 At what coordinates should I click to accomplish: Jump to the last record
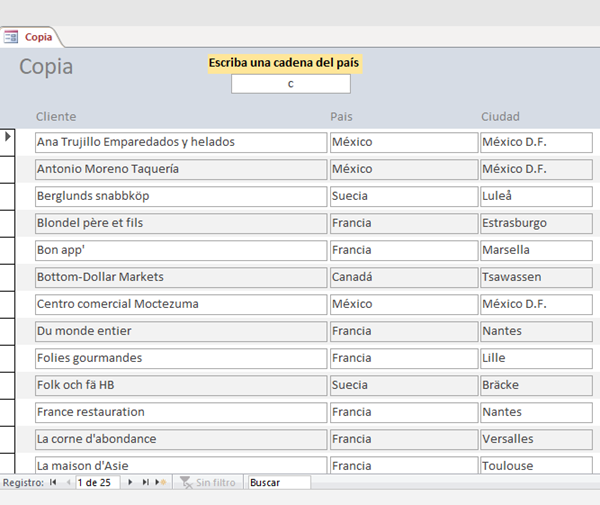pyautogui.click(x=145, y=483)
